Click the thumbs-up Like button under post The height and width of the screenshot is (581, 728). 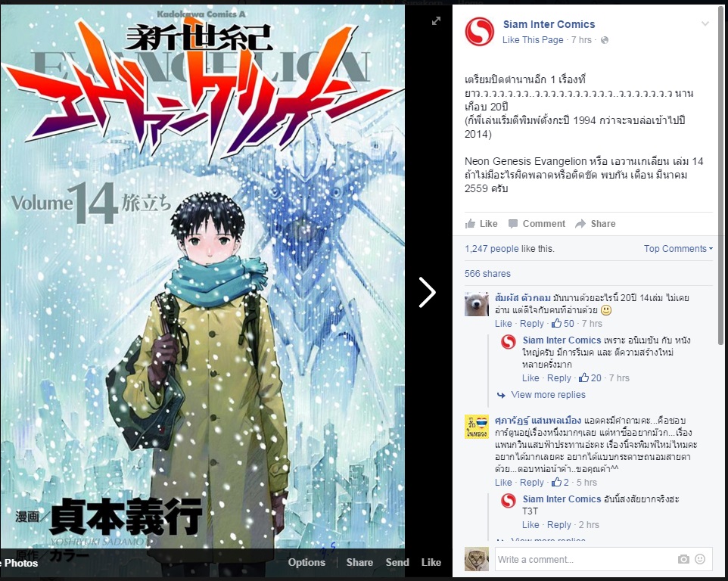481,224
